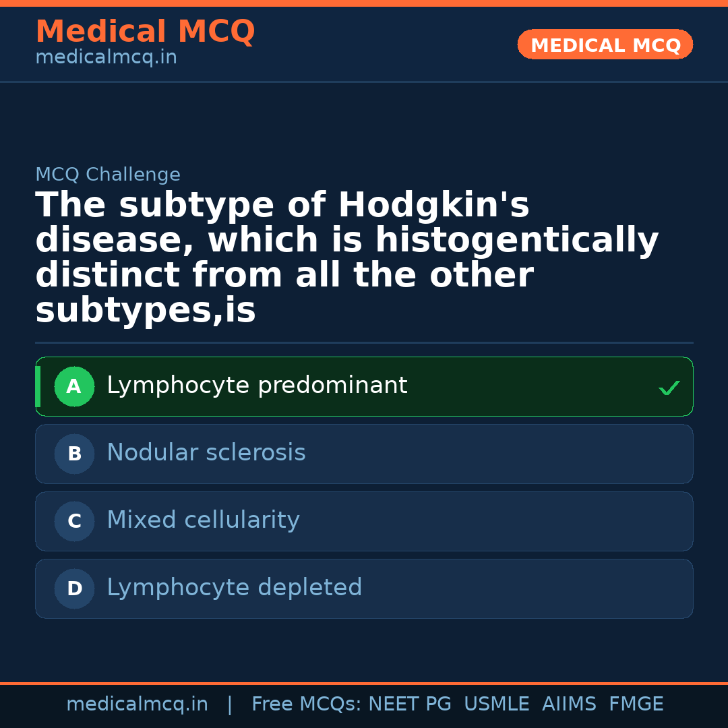
Task: Click the green checkmark on option A
Action: (669, 388)
